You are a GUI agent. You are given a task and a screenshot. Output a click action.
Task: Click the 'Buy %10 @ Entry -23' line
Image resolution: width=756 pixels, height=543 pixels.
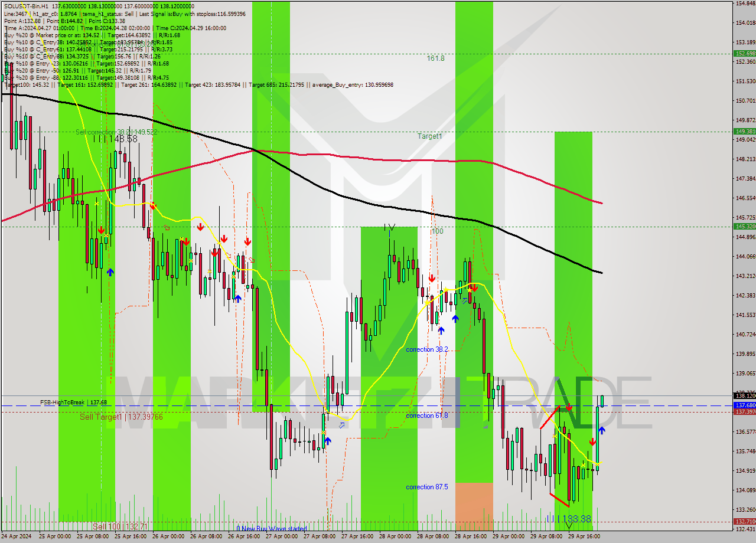[86, 63]
